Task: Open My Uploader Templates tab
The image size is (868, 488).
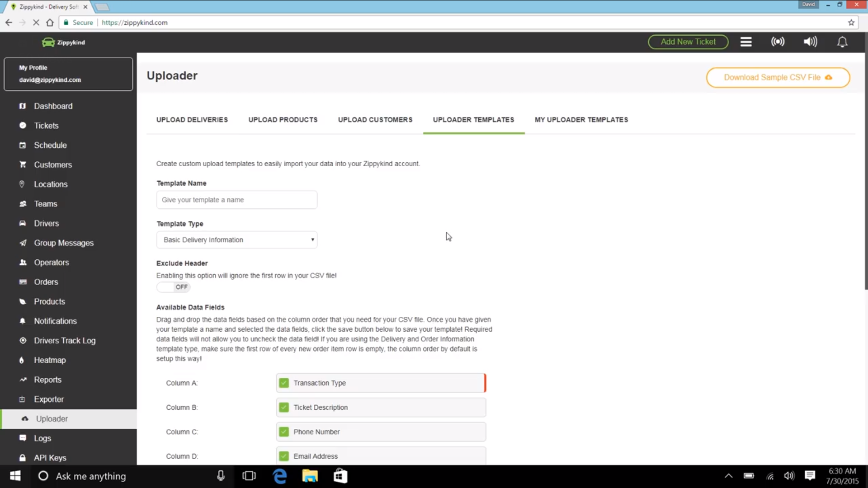Action: click(x=581, y=120)
